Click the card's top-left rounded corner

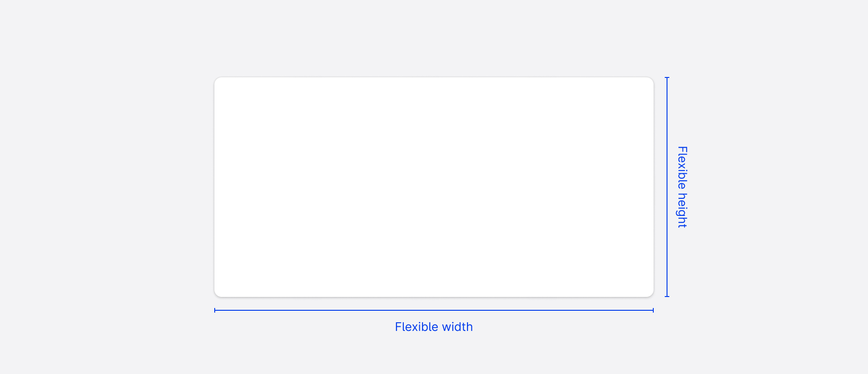coord(217,80)
